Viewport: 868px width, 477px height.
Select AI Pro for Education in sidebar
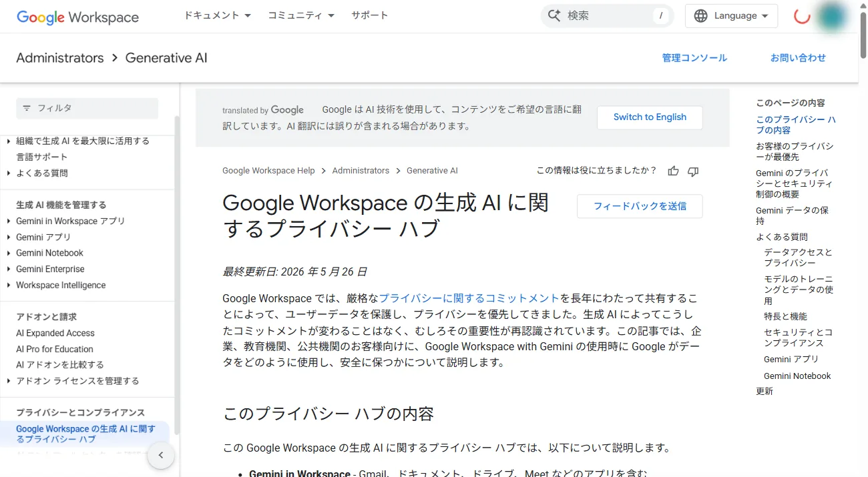point(55,349)
